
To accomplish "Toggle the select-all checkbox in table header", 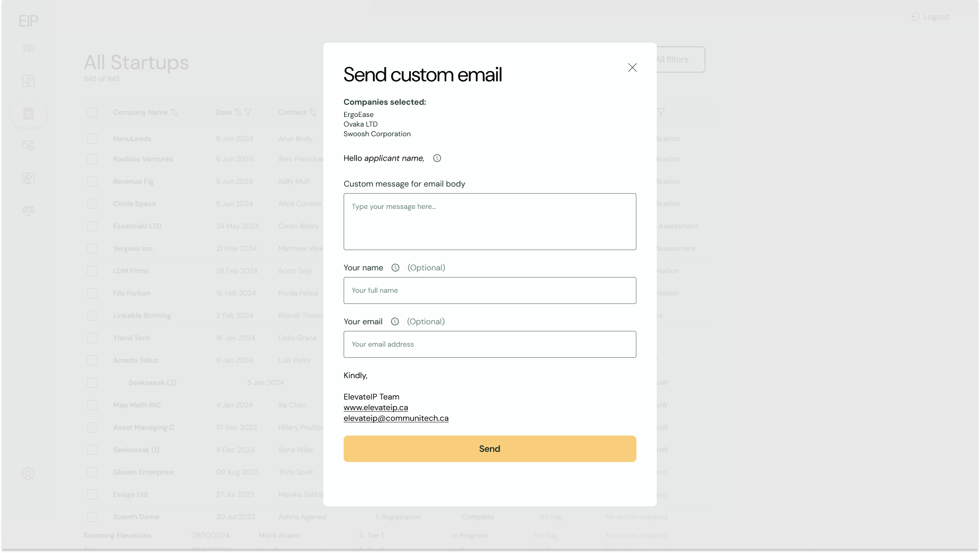I will pos(93,112).
